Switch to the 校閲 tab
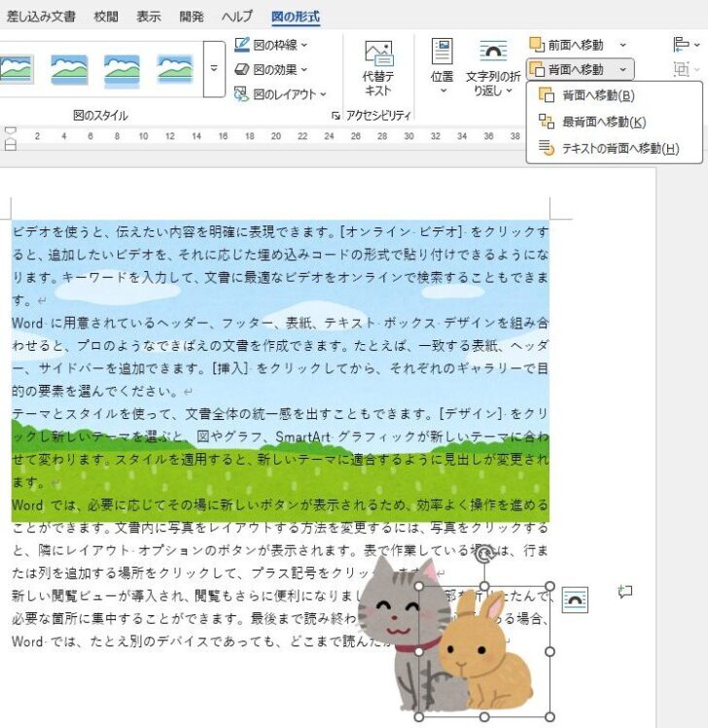708x728 pixels. tap(106, 17)
